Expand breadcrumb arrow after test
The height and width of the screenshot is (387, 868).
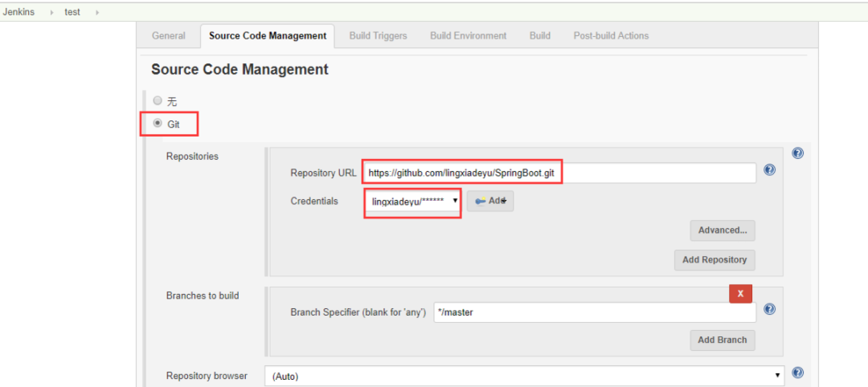[97, 12]
